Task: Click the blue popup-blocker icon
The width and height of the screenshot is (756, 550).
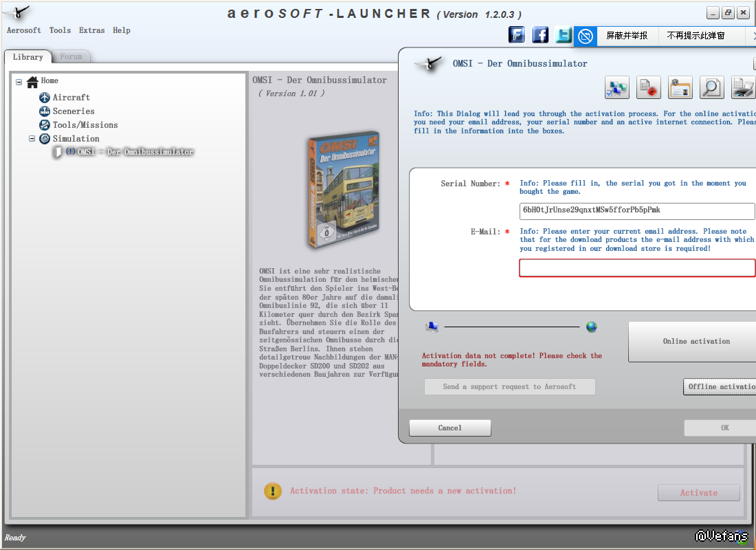Action: click(586, 36)
